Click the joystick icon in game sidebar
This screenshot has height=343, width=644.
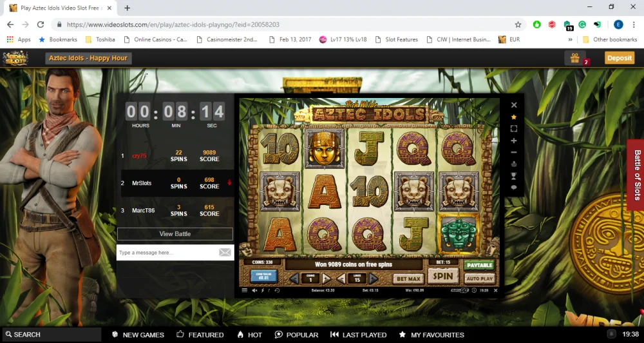coord(513,164)
